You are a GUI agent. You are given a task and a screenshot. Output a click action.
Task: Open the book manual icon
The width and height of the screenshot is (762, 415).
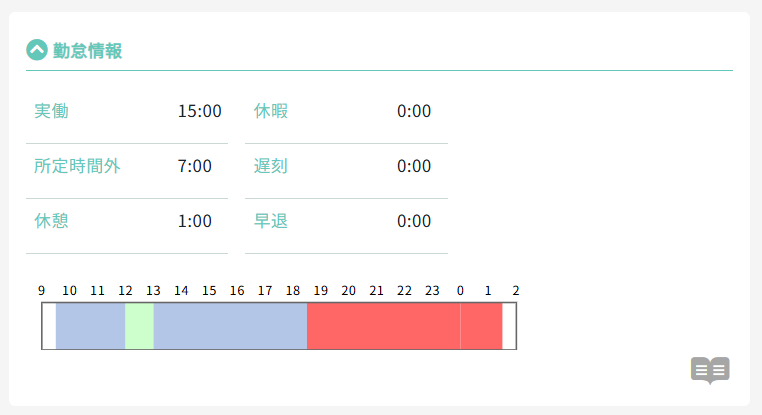click(710, 370)
